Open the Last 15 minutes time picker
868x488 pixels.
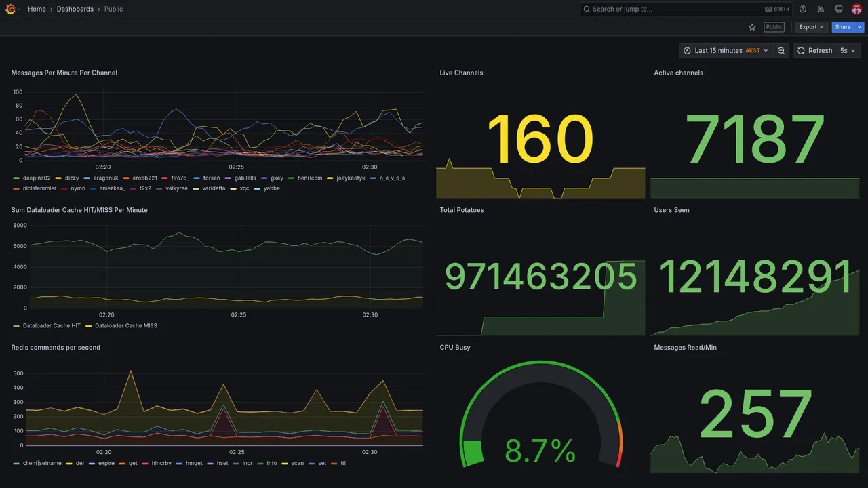tap(726, 51)
